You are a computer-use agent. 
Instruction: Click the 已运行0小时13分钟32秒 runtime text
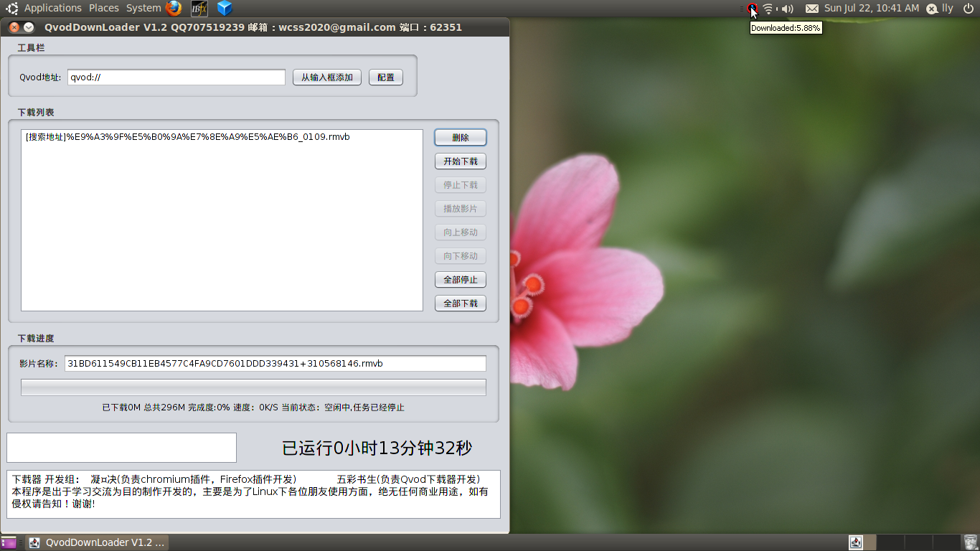[x=377, y=448]
